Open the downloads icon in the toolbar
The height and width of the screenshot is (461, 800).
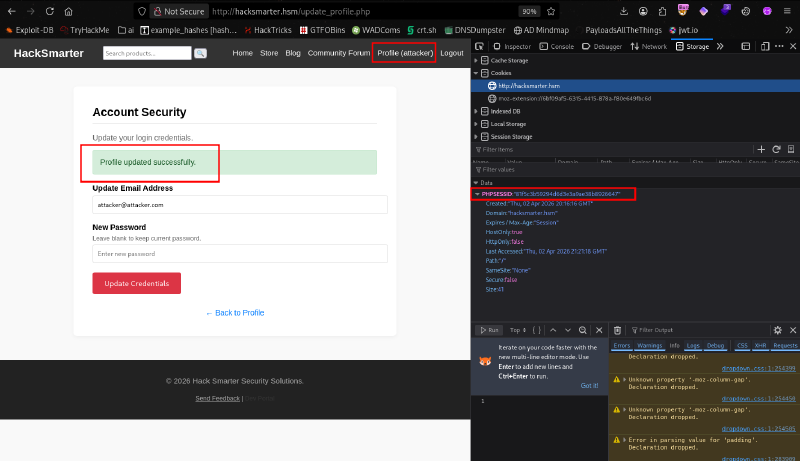click(x=623, y=11)
